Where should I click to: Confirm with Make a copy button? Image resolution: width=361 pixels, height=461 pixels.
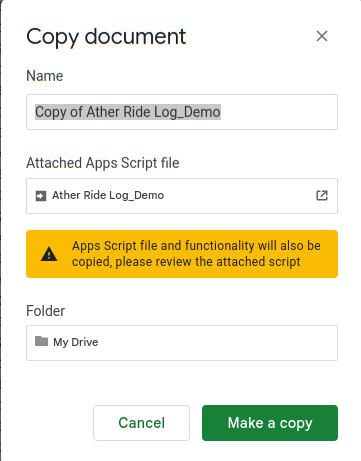pos(270,423)
